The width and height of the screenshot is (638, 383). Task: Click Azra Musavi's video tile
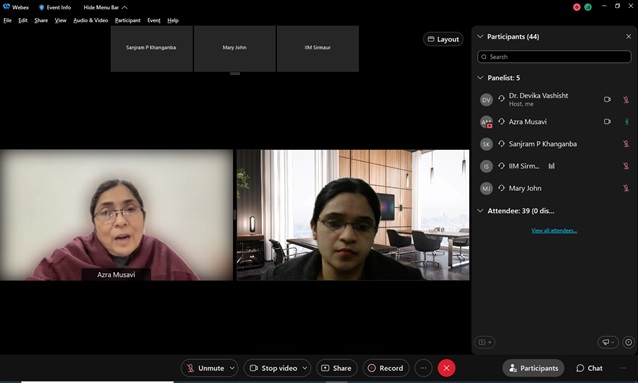(x=116, y=215)
